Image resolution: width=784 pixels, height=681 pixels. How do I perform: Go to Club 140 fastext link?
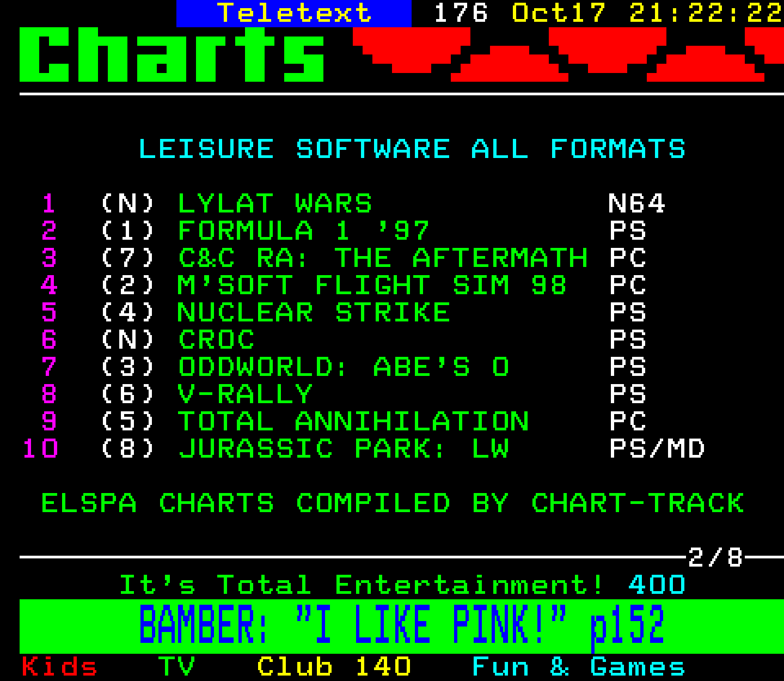coord(334,667)
